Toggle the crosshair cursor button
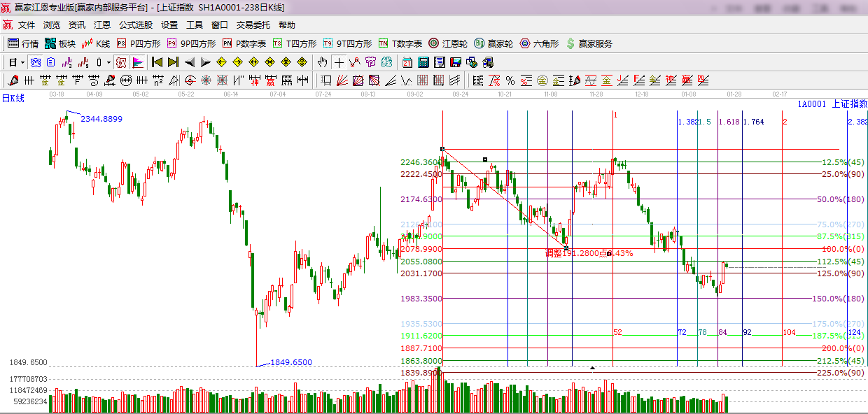 coord(339,62)
